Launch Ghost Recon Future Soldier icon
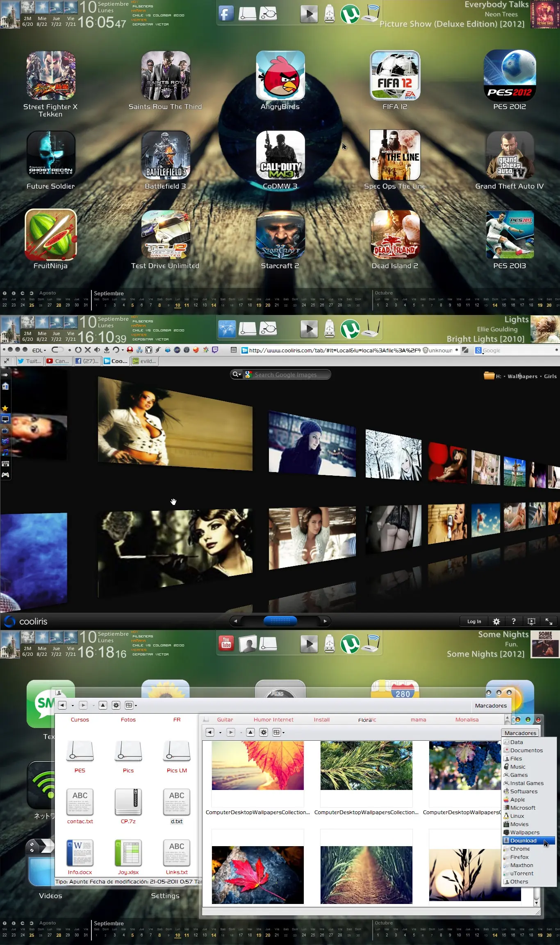This screenshot has width=560, height=945. (x=51, y=155)
